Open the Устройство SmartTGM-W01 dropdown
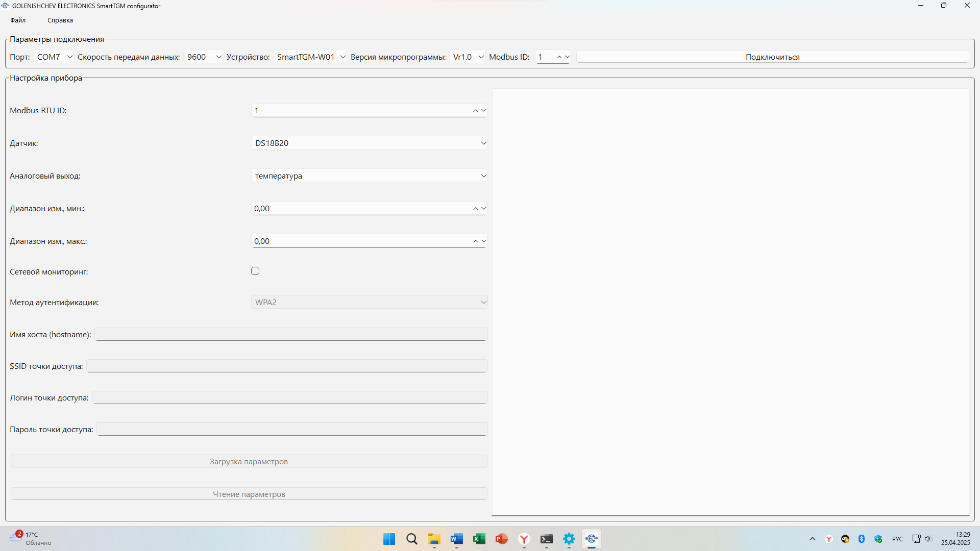This screenshot has width=980, height=551. tap(310, 57)
